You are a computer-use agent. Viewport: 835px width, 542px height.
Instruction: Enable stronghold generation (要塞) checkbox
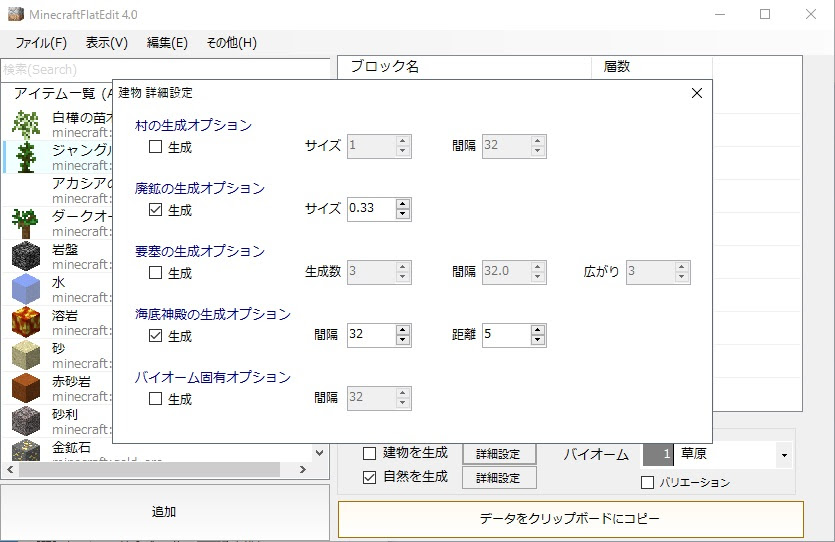coord(155,273)
